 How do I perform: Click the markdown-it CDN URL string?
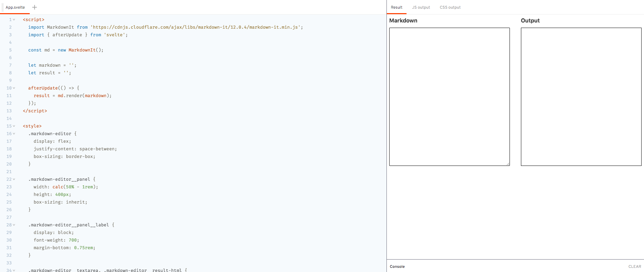(195, 27)
